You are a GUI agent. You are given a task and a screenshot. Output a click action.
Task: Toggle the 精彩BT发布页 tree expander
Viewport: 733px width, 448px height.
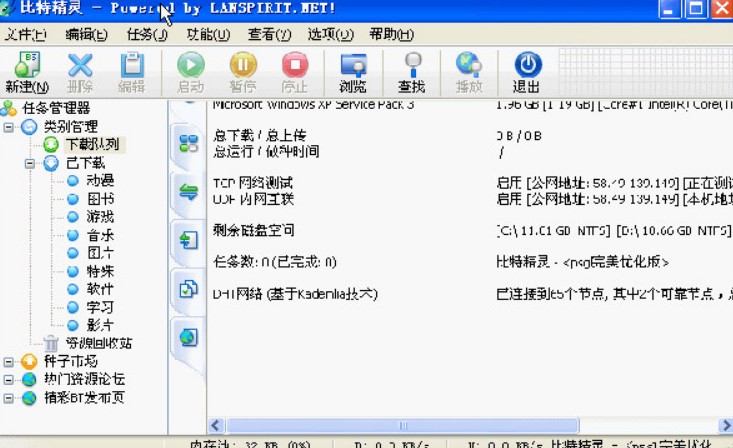tap(8, 398)
